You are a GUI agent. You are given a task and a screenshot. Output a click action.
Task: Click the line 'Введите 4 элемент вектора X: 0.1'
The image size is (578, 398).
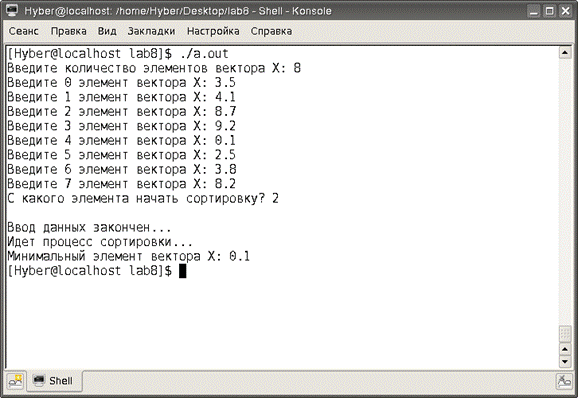(121, 140)
